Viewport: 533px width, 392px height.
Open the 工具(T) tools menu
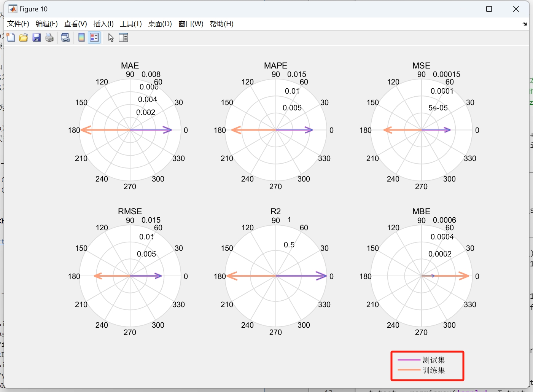(130, 24)
